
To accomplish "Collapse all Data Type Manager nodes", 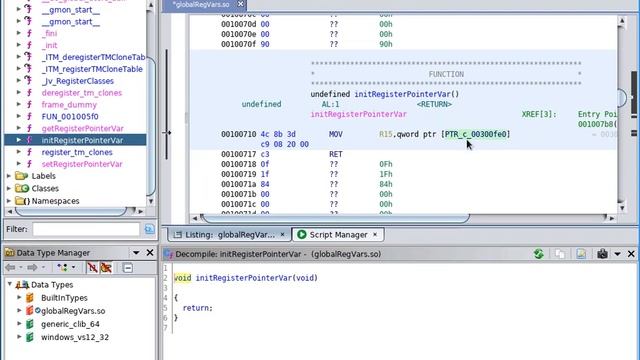I will pyautogui.click(x=127, y=268).
